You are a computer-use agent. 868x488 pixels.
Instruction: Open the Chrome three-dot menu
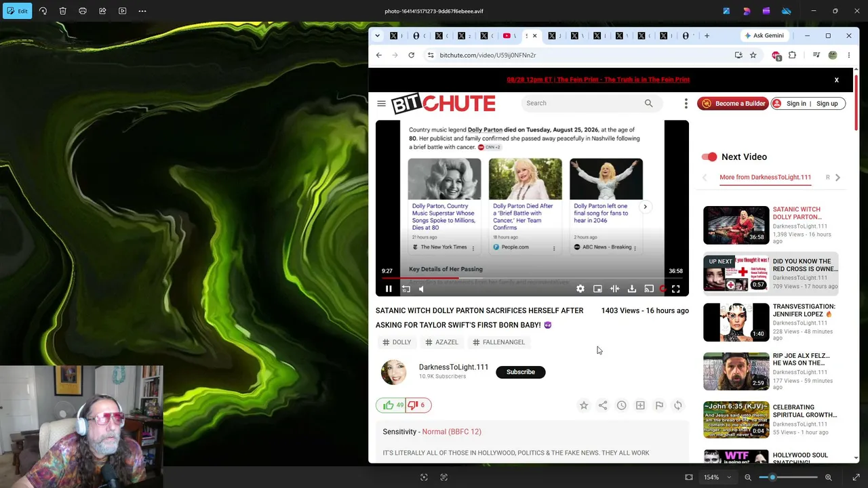(x=848, y=55)
